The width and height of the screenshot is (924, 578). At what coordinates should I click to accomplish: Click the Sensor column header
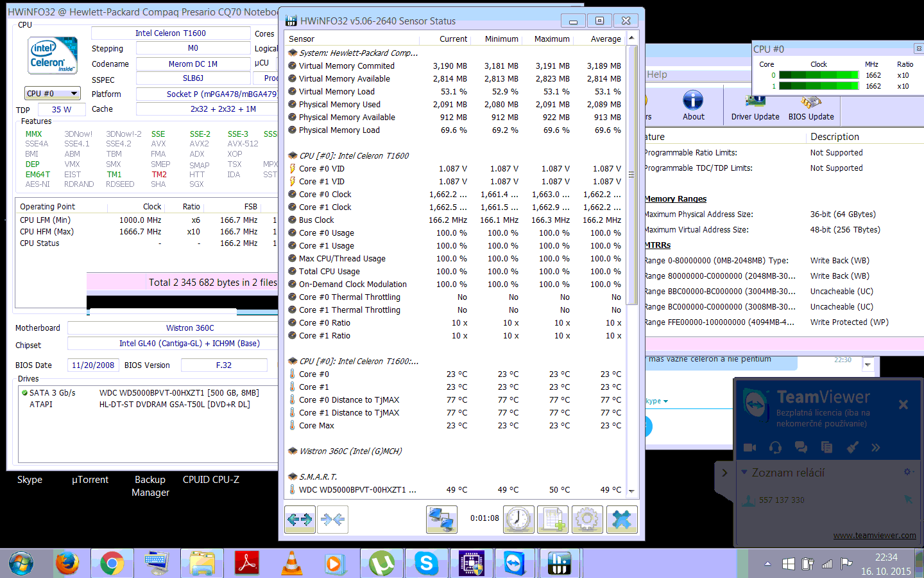coord(353,39)
